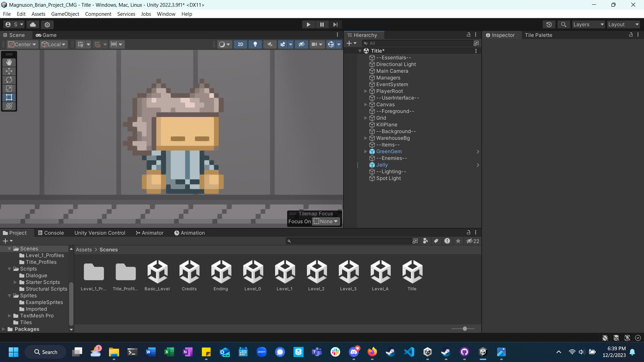Mute audio in the Scene view
Image resolution: width=644 pixels, height=362 pixels.
tap(270, 44)
